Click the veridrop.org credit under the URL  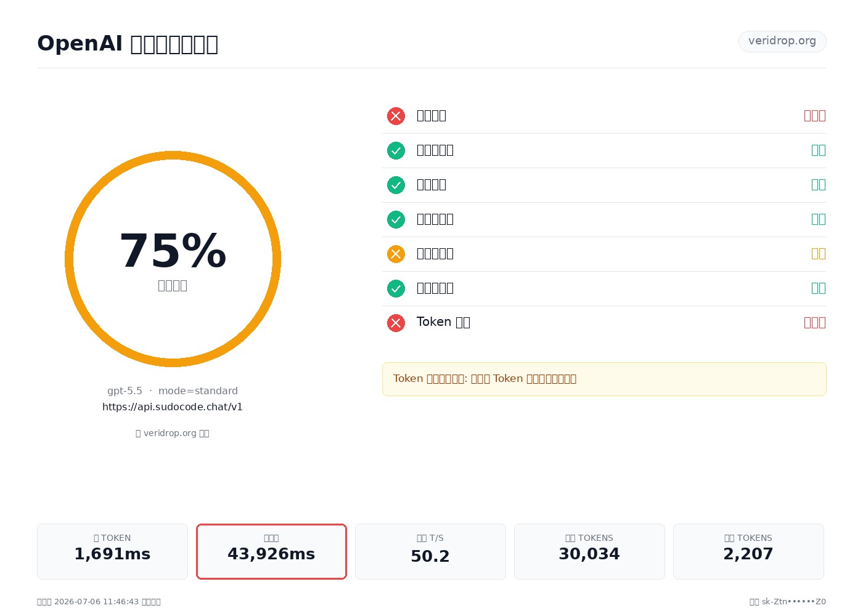pyautogui.click(x=173, y=433)
